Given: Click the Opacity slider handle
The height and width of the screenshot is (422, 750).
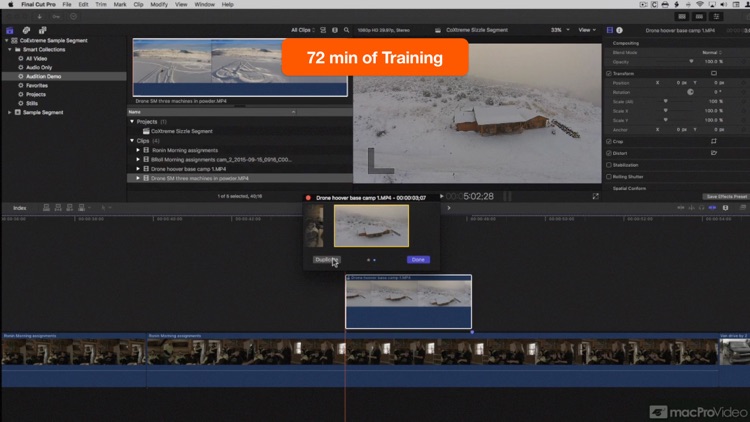Looking at the screenshot, I should click(x=691, y=62).
